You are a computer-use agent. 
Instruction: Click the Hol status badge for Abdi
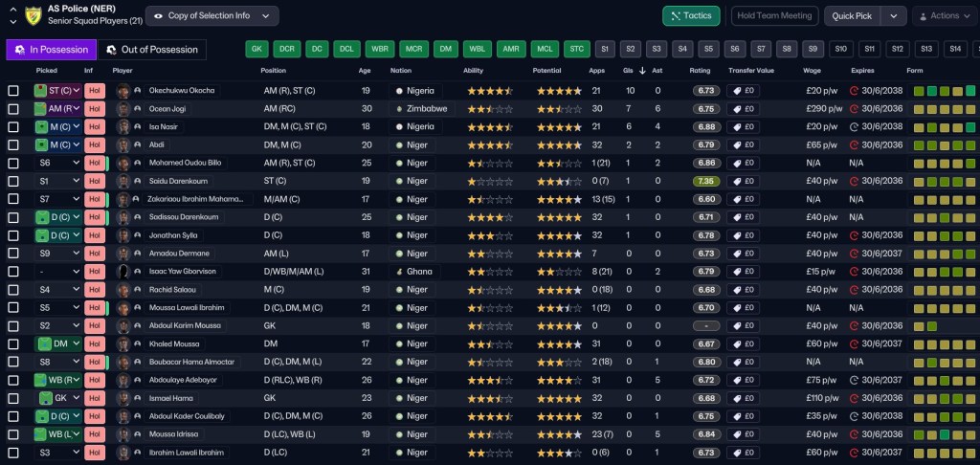(95, 145)
